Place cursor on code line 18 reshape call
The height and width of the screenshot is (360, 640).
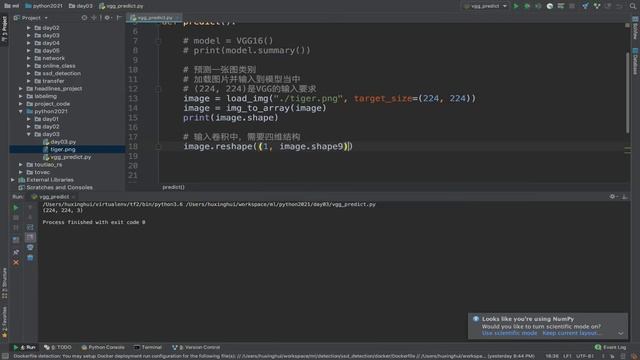click(x=268, y=147)
